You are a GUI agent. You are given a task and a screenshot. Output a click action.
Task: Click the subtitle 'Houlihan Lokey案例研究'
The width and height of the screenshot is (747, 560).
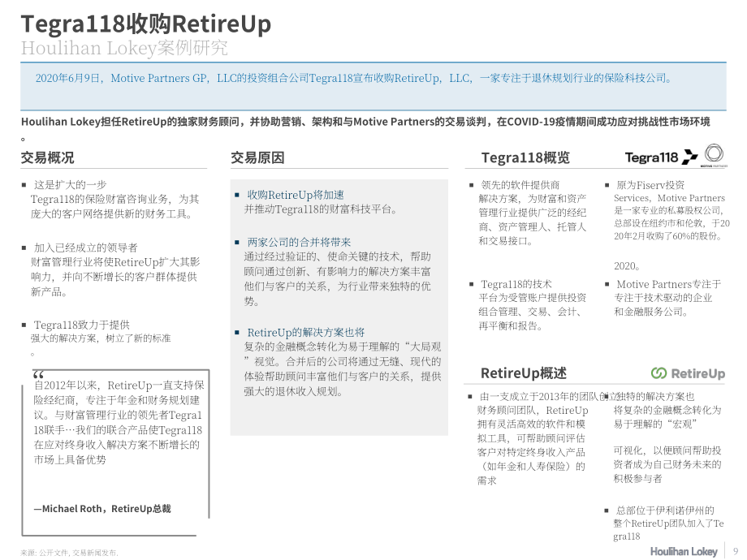tap(124, 48)
